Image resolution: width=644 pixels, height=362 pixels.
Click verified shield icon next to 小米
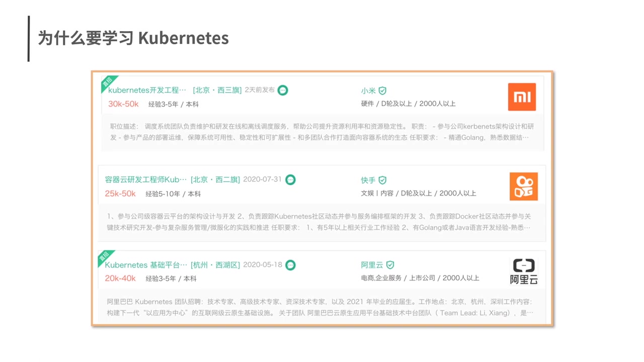click(382, 90)
